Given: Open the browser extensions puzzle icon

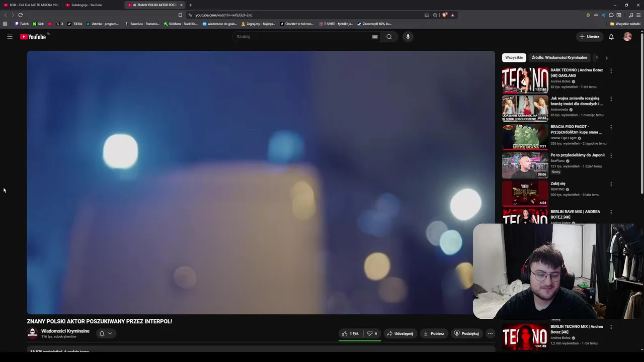Looking at the screenshot, I should [611, 15].
